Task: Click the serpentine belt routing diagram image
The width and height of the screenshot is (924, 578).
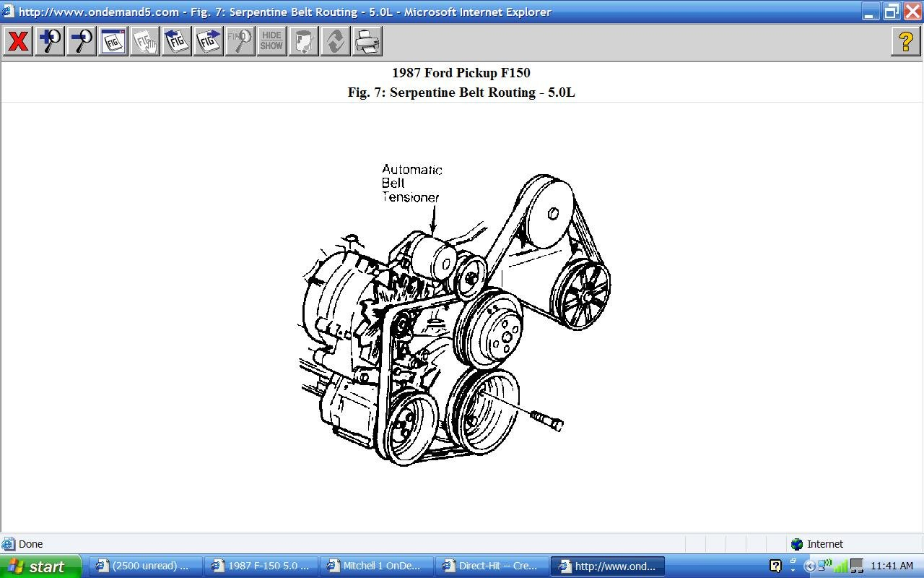Action: pos(456,314)
